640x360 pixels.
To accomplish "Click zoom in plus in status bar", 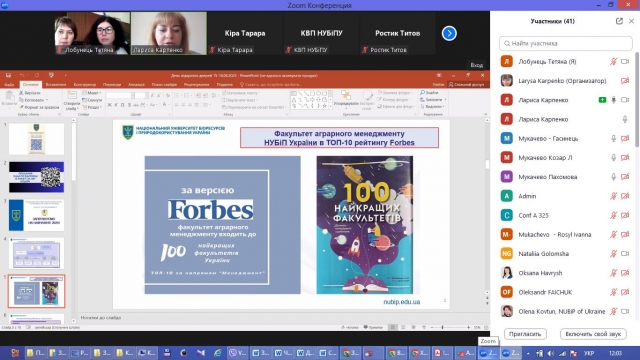I will click(468, 327).
